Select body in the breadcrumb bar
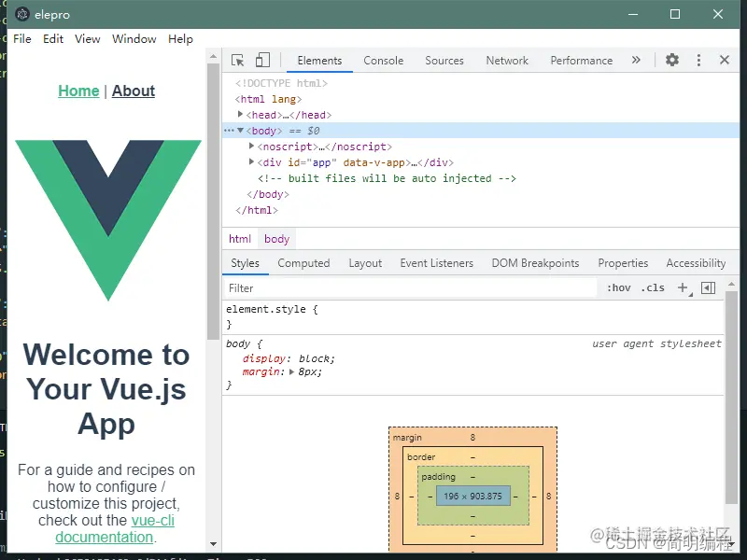Image resolution: width=747 pixels, height=560 pixels. click(x=276, y=239)
